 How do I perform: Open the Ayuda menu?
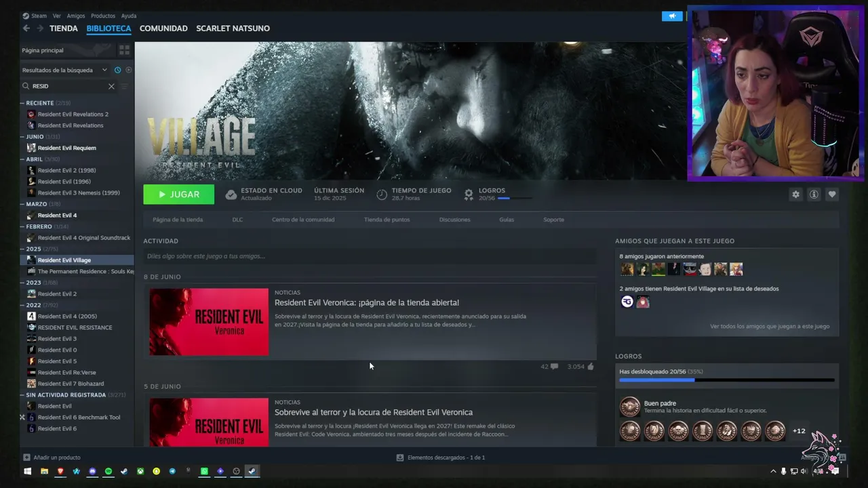coord(129,16)
